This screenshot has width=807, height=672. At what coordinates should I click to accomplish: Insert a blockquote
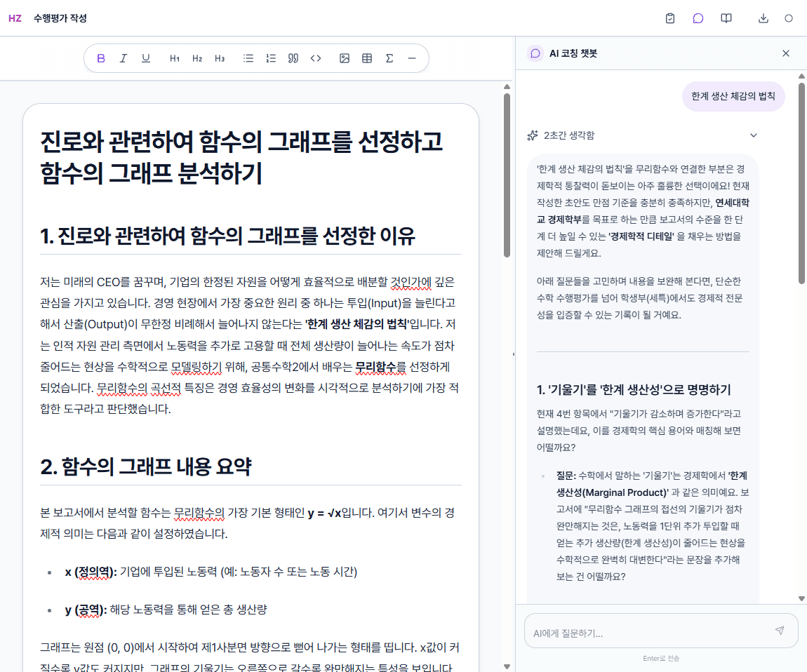tap(293, 58)
